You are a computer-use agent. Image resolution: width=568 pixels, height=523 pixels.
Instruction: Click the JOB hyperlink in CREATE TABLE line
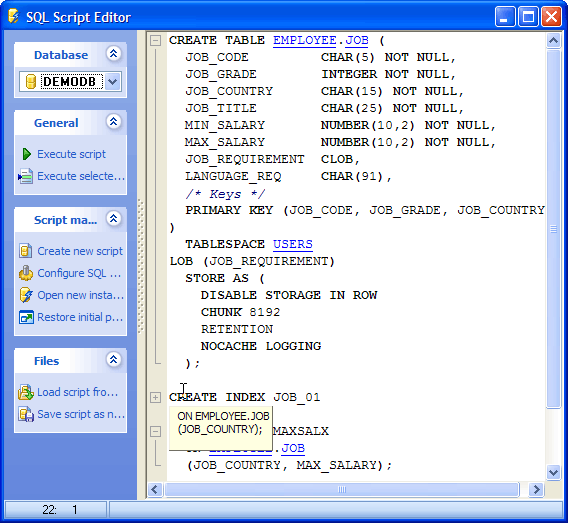(x=357, y=40)
